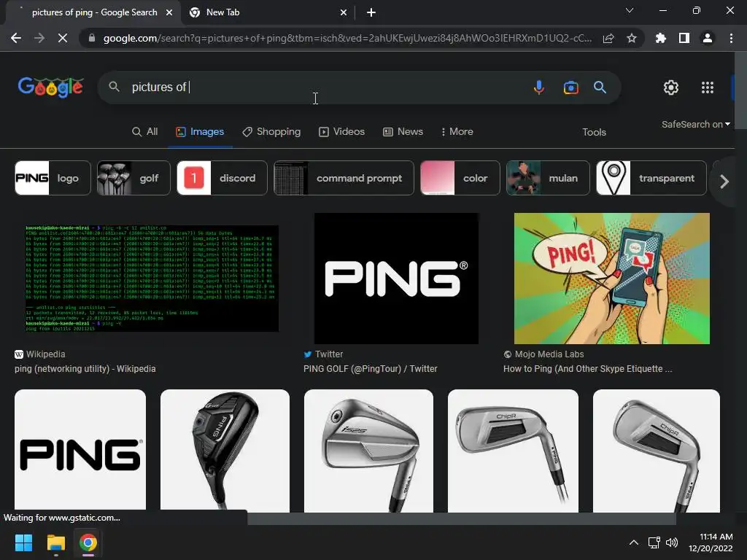This screenshot has width=747, height=560.
Task: Click the browser back arrow
Action: (16, 38)
